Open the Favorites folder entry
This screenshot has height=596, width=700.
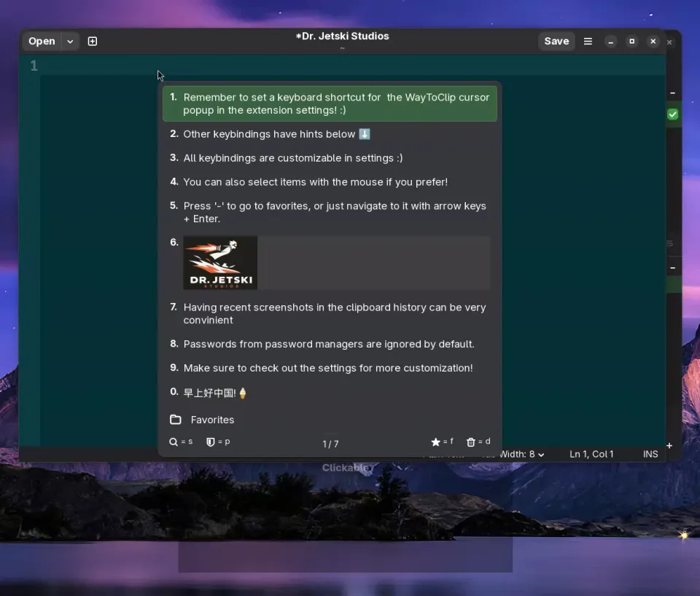point(330,420)
